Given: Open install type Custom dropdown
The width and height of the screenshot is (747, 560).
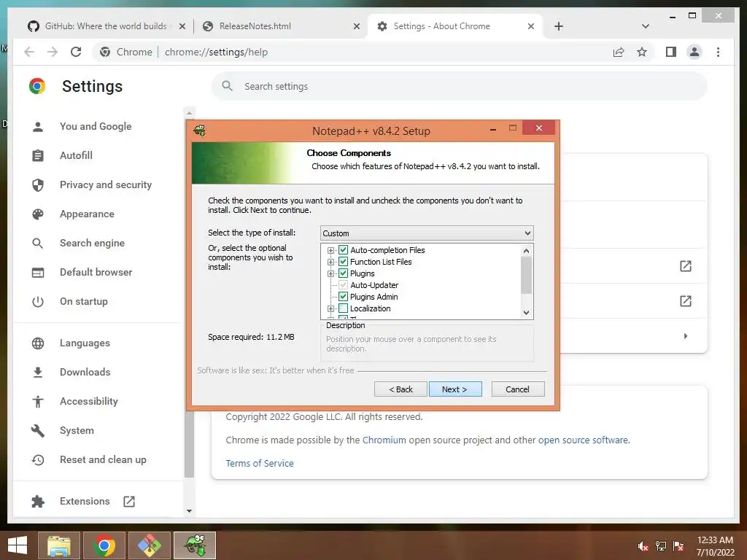Looking at the screenshot, I should point(427,233).
